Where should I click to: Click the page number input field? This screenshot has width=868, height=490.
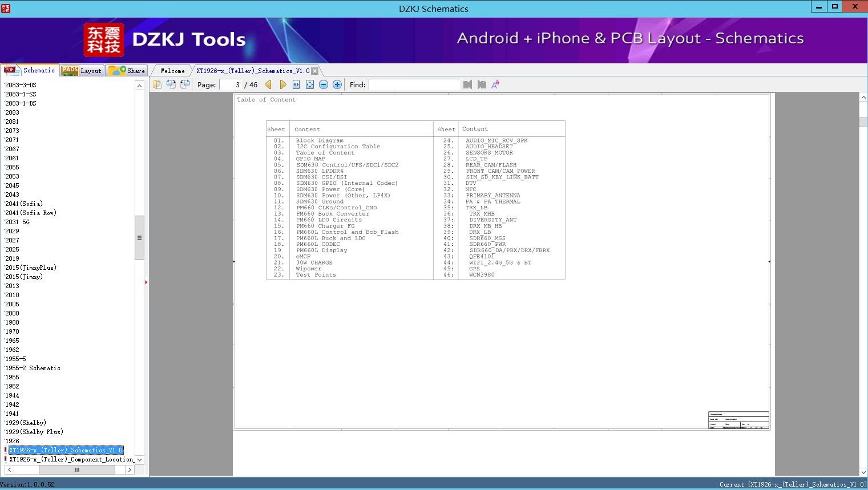click(231, 84)
